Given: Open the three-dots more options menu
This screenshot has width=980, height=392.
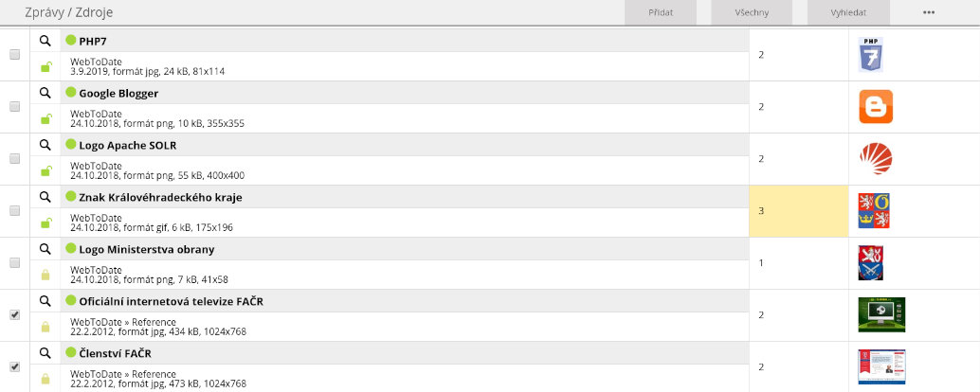Looking at the screenshot, I should 928,12.
